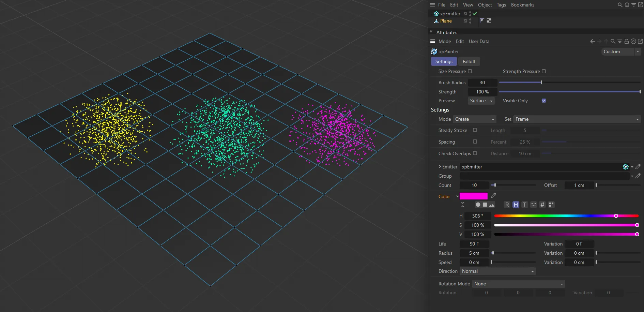Image resolution: width=644 pixels, height=312 pixels.
Task: Enable the Steady Stroke checkbox
Action: point(475,130)
